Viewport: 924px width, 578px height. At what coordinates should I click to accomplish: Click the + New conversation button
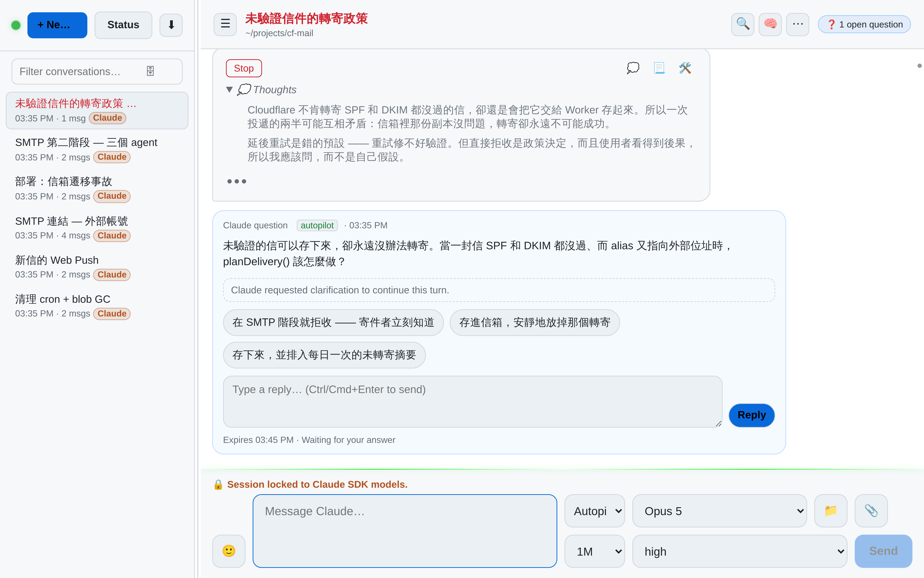pyautogui.click(x=57, y=25)
